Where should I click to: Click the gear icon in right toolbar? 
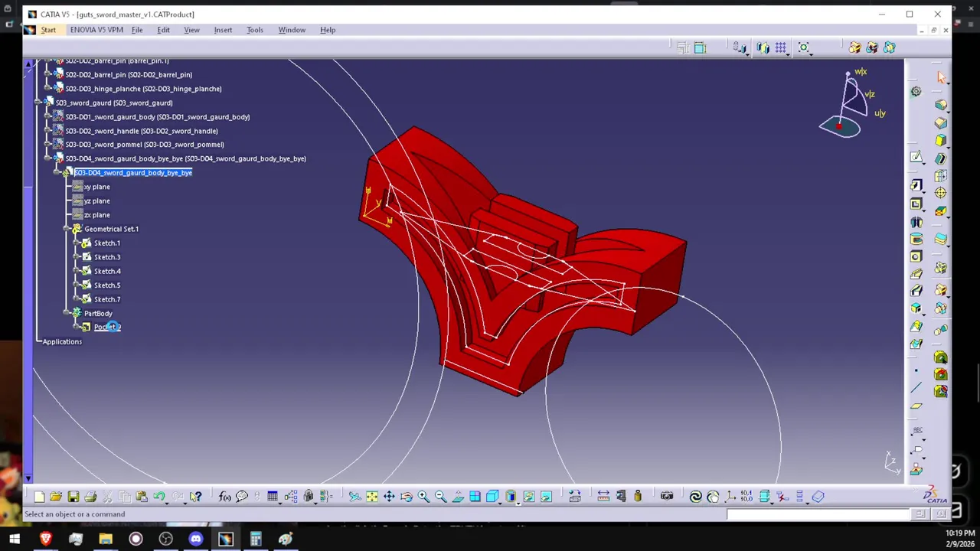click(916, 92)
